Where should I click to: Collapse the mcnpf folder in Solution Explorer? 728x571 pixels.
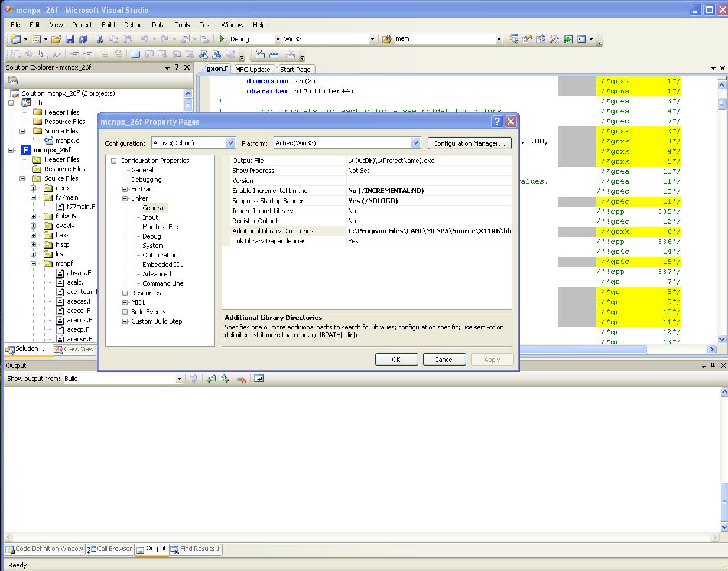pyautogui.click(x=34, y=263)
